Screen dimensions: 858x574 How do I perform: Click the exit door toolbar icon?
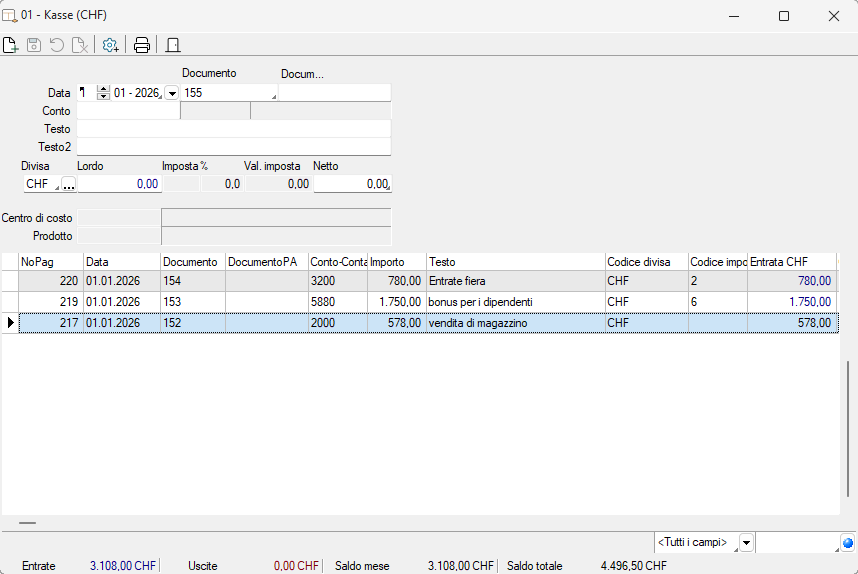[x=172, y=45]
